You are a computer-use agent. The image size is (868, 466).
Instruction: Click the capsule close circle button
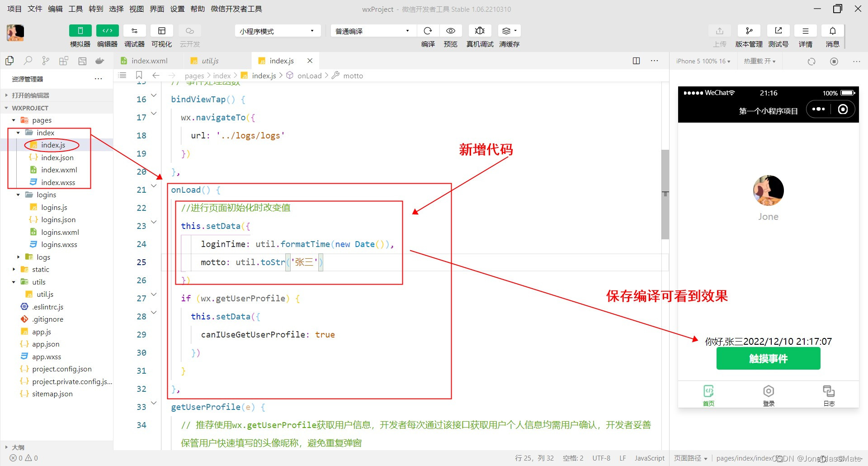pyautogui.click(x=843, y=109)
